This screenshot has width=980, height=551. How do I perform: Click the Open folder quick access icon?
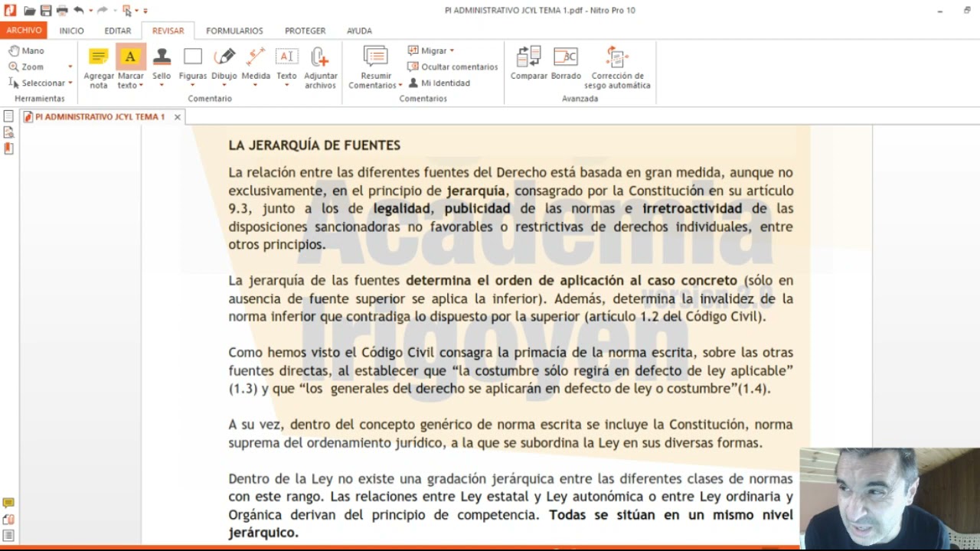tap(29, 11)
